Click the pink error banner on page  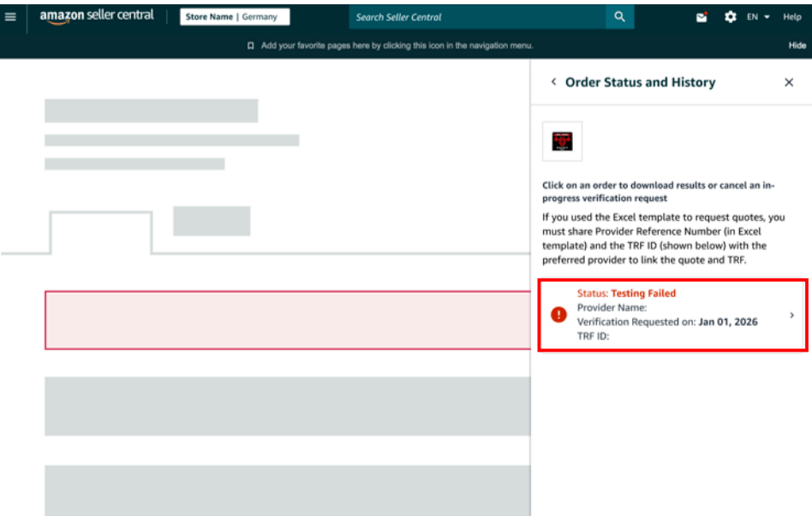(x=287, y=320)
